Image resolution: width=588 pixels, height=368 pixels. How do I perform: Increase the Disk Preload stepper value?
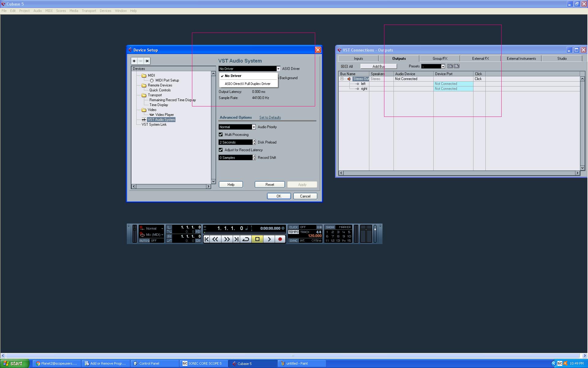pyautogui.click(x=254, y=141)
